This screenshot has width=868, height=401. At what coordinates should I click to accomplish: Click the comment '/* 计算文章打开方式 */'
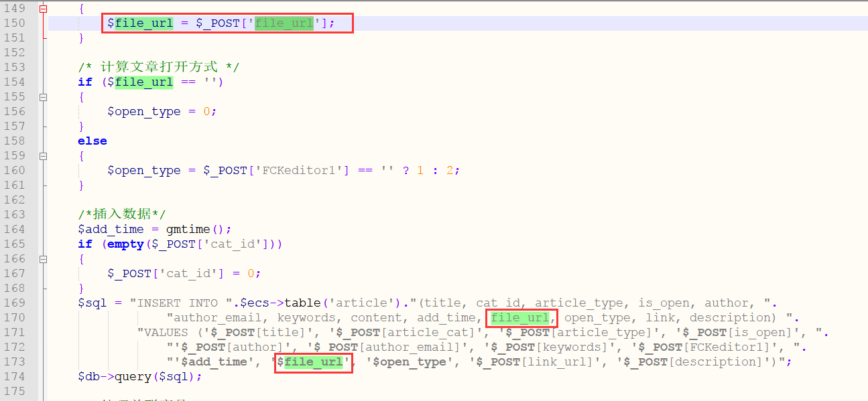coord(159,67)
